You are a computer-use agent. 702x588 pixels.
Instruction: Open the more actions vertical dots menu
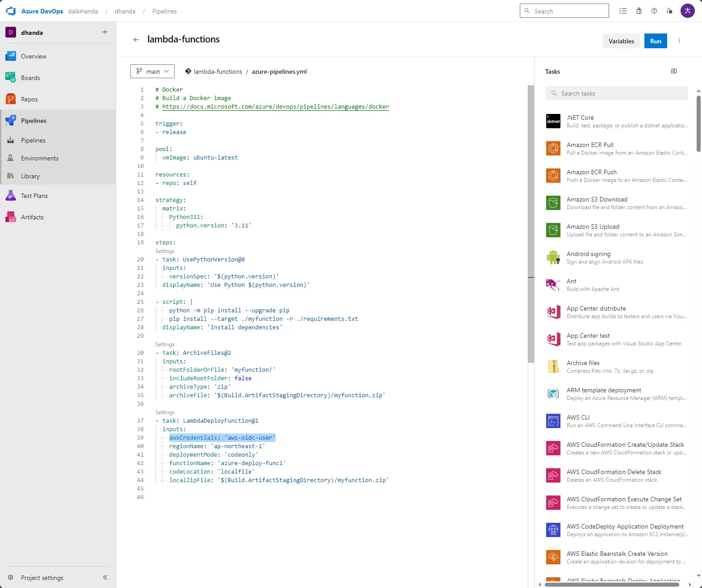pos(679,41)
